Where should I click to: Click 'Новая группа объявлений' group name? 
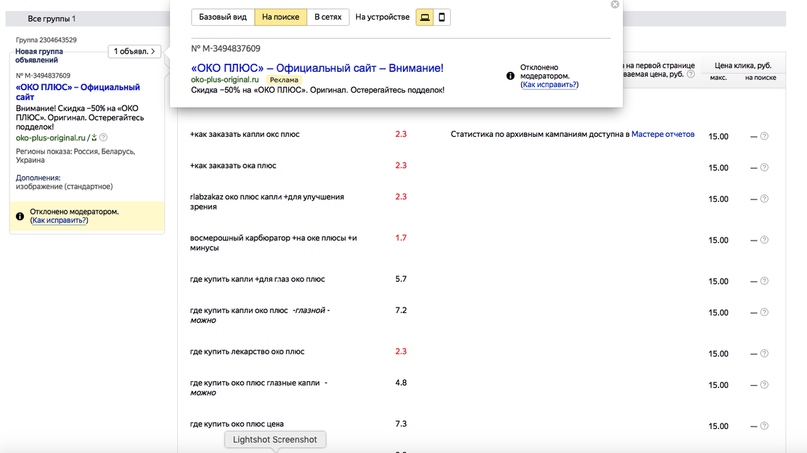point(39,56)
